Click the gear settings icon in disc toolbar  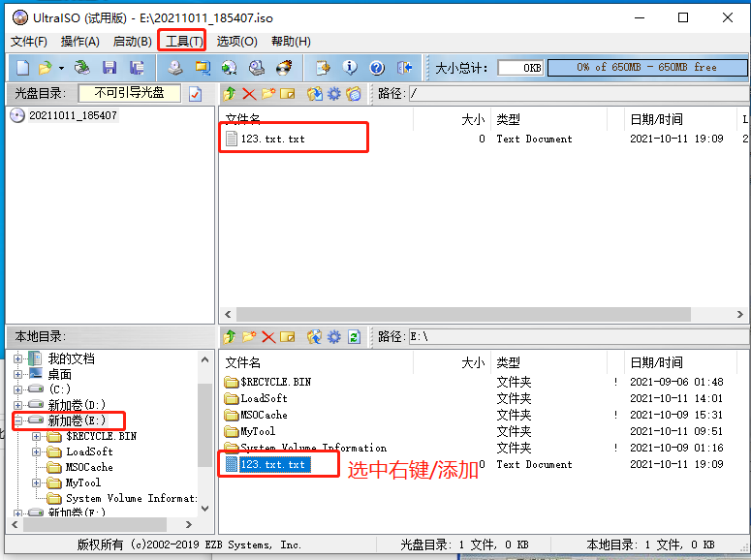pyautogui.click(x=333, y=93)
